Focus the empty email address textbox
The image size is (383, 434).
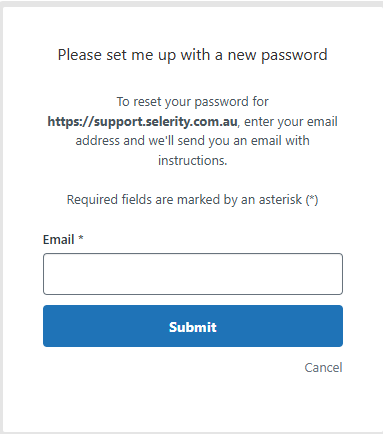point(193,274)
